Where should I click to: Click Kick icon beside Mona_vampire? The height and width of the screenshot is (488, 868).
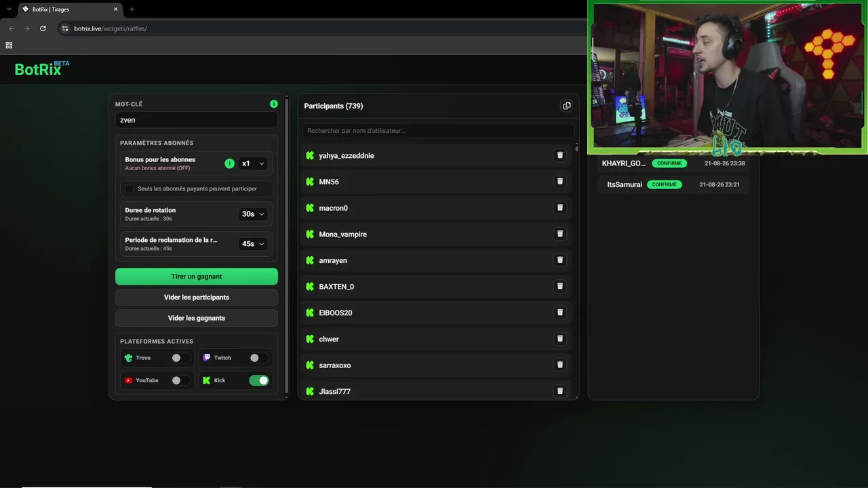310,234
